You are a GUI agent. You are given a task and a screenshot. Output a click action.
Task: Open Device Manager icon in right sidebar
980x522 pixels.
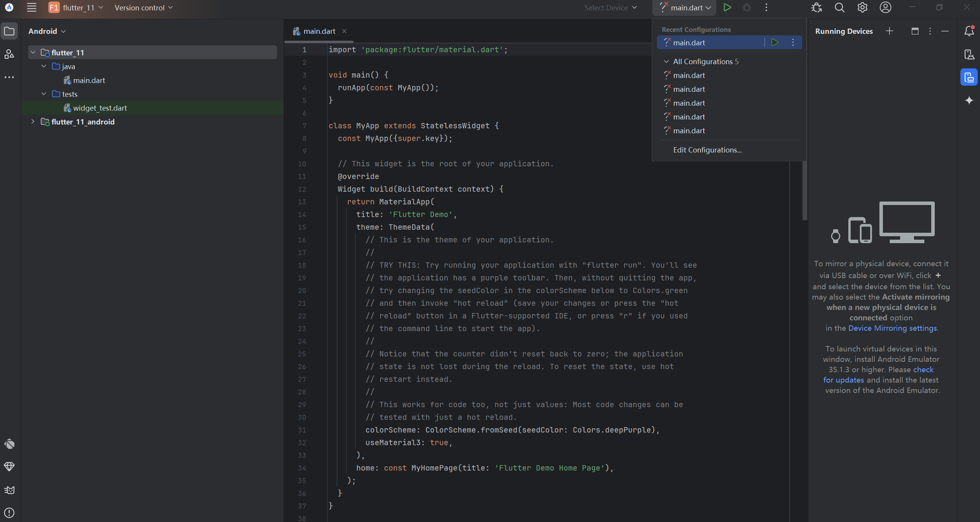pos(969,54)
